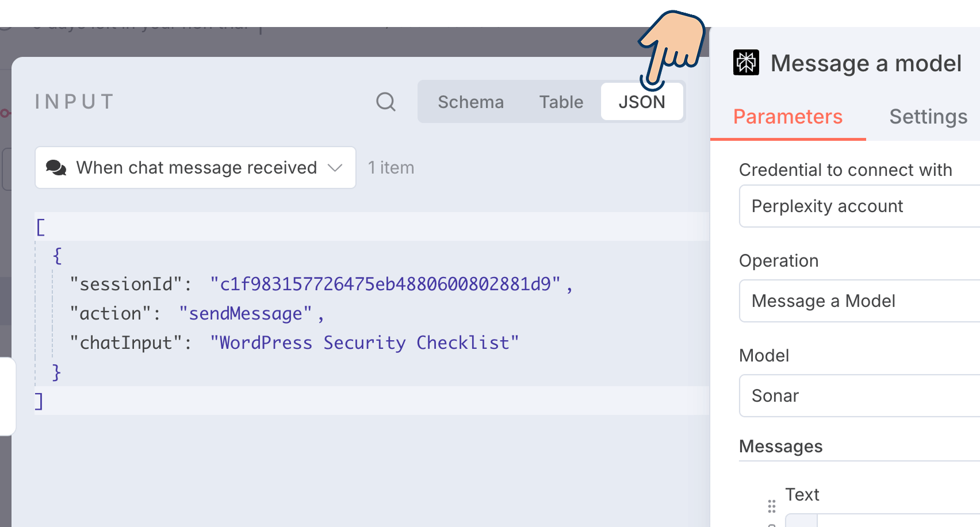Click the chevron arrow in the input node selector

pos(335,168)
